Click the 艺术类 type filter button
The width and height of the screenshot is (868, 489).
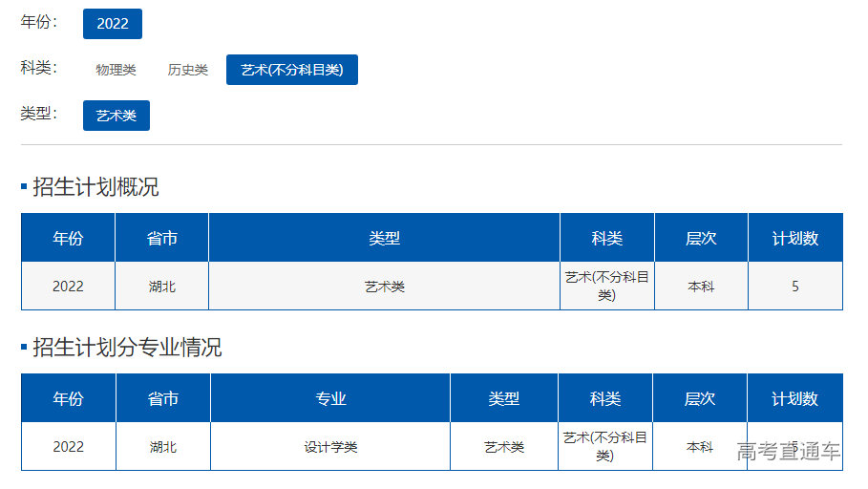116,116
